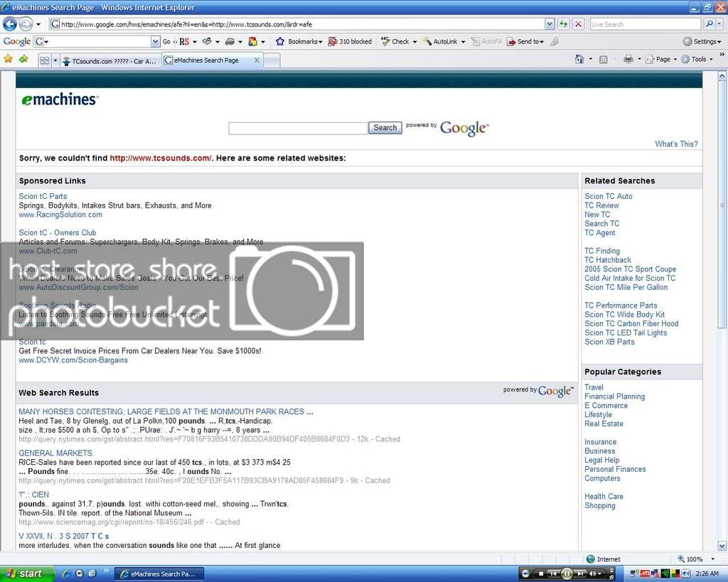Open the Personal Finances category link

615,469
